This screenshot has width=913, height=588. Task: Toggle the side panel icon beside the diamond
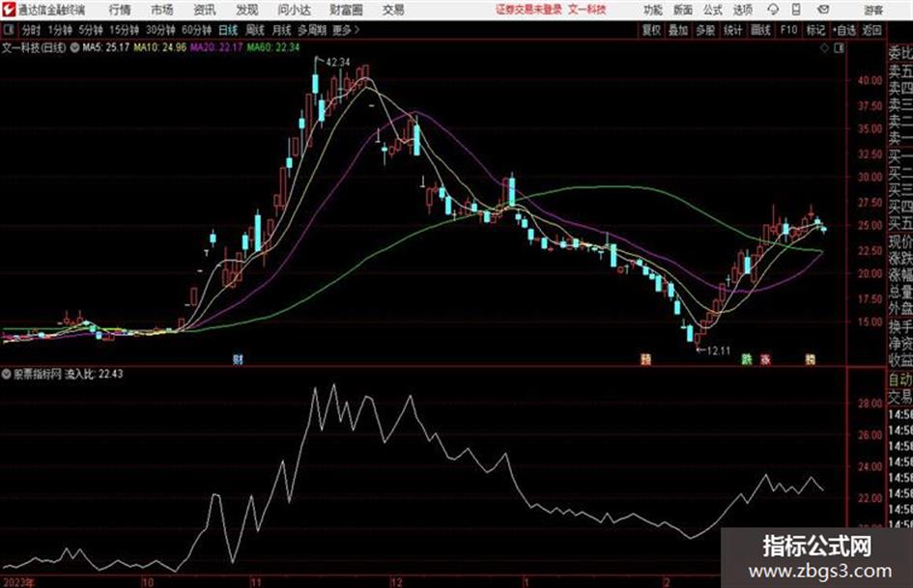839,48
